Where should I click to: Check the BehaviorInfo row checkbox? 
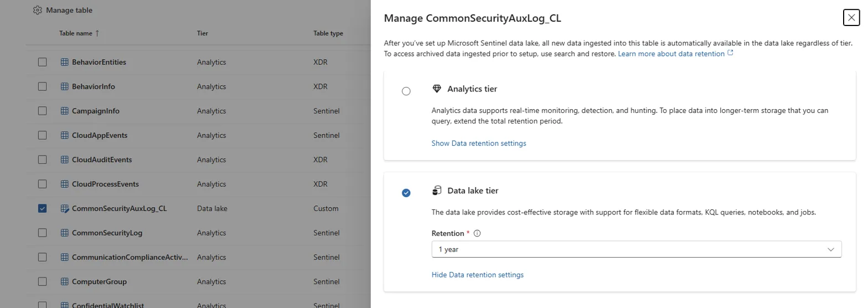click(43, 86)
